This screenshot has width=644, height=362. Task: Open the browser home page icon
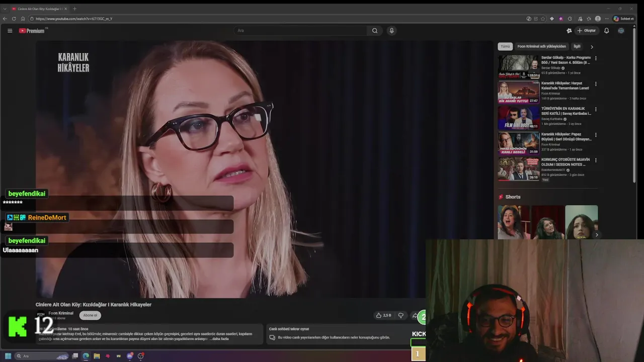(23, 19)
